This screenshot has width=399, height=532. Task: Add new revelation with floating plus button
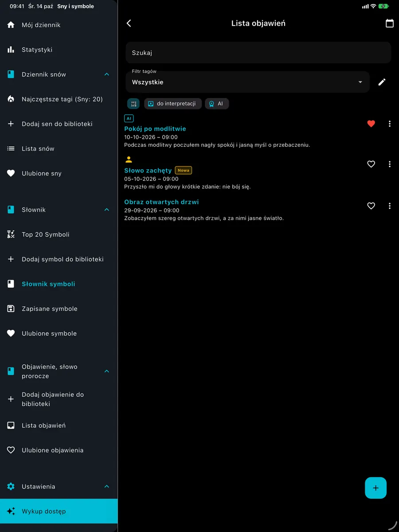click(x=376, y=488)
